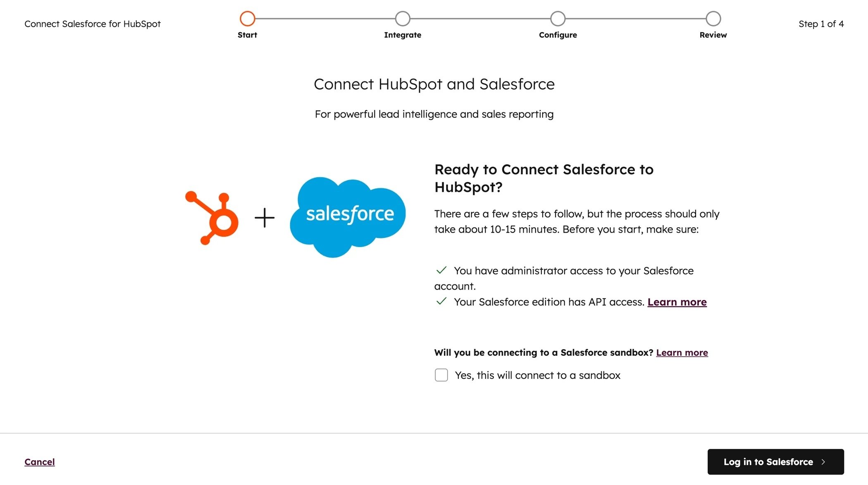Click the Integrate step circle
This screenshot has width=868, height=485.
click(403, 18)
